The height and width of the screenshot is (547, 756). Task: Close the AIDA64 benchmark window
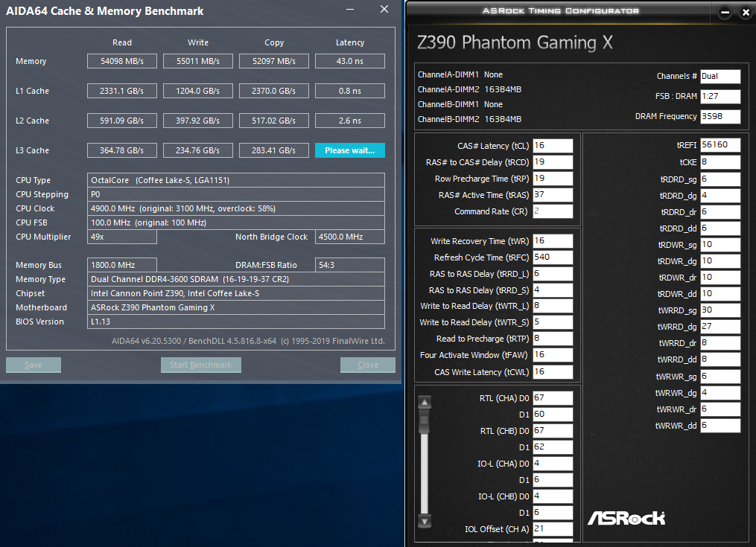tap(384, 10)
